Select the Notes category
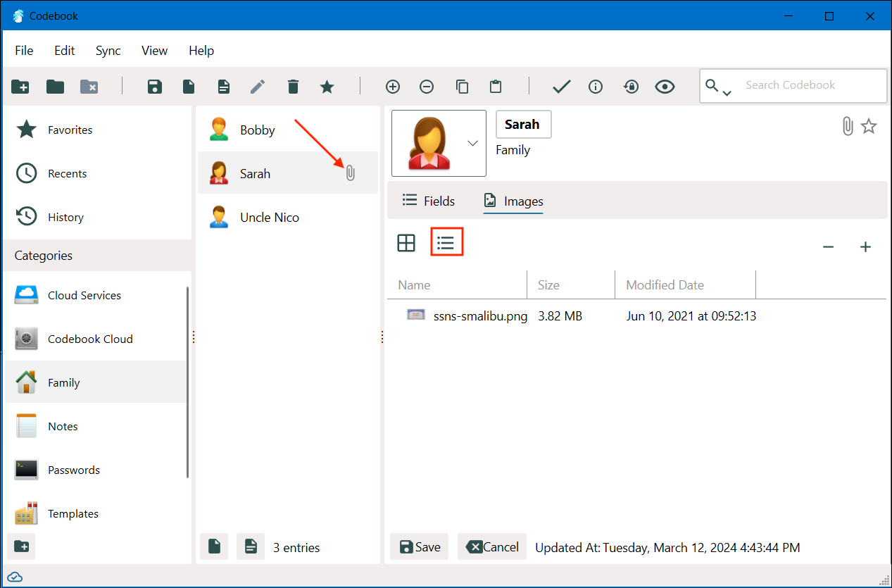This screenshot has width=892, height=588. 95,426
